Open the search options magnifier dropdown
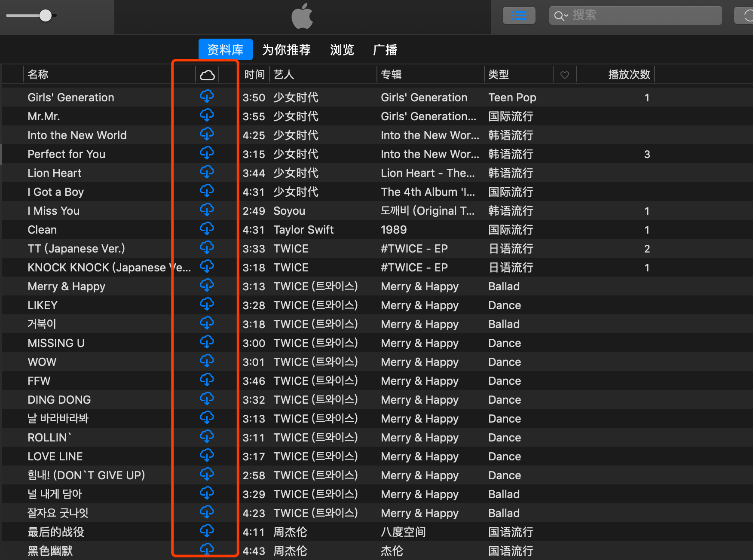Image resolution: width=753 pixels, height=560 pixels. [x=561, y=16]
